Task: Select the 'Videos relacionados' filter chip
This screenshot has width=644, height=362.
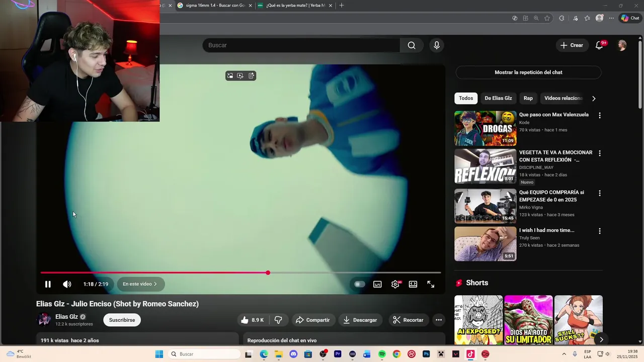Action: point(563,98)
